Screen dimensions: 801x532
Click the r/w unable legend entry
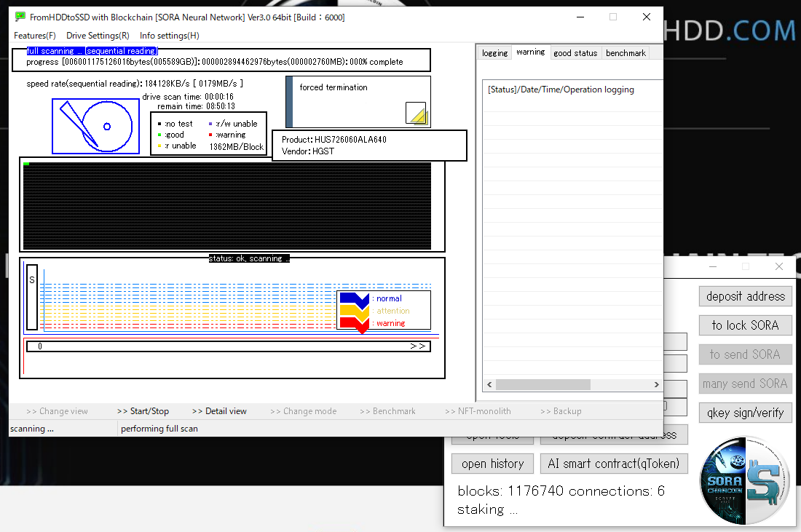click(x=233, y=124)
